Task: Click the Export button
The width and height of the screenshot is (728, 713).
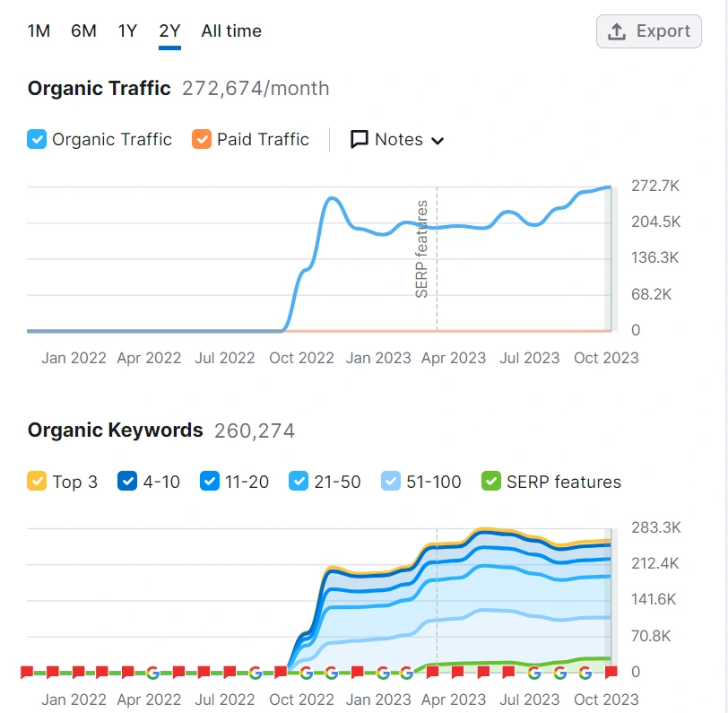Action: coord(648,31)
